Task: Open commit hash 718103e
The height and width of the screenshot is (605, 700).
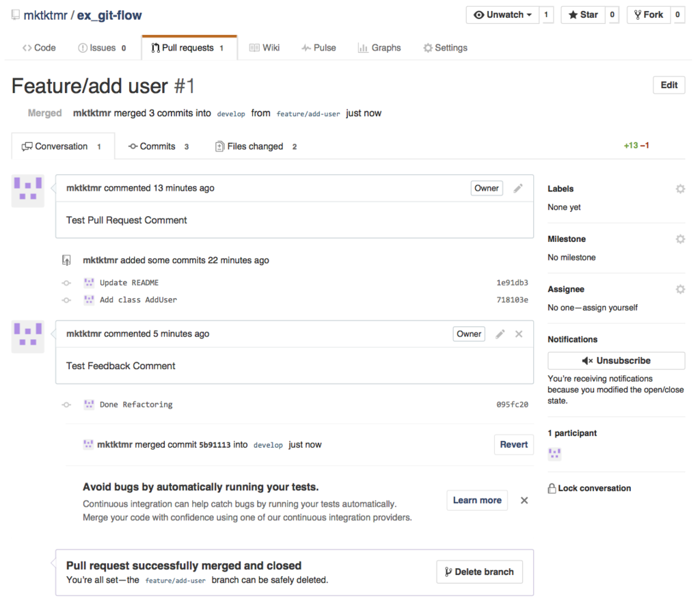Action: click(x=512, y=299)
